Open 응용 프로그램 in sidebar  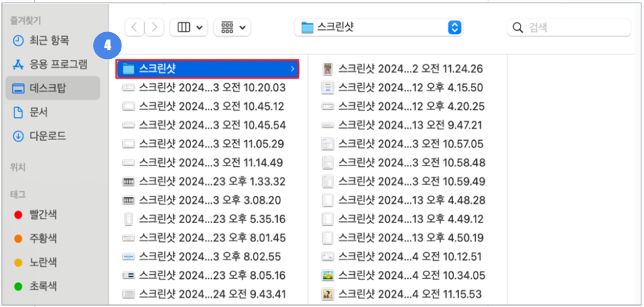58,64
